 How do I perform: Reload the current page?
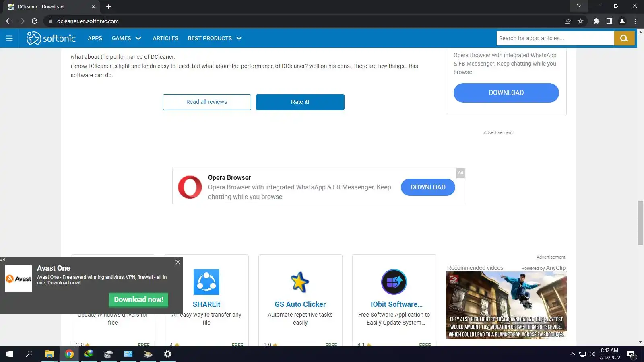[35, 21]
